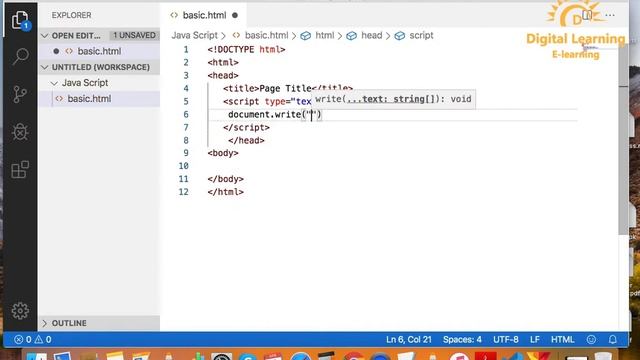The image size is (640, 360).
Task: Click the warnings count icon in status bar
Action: click(38, 340)
